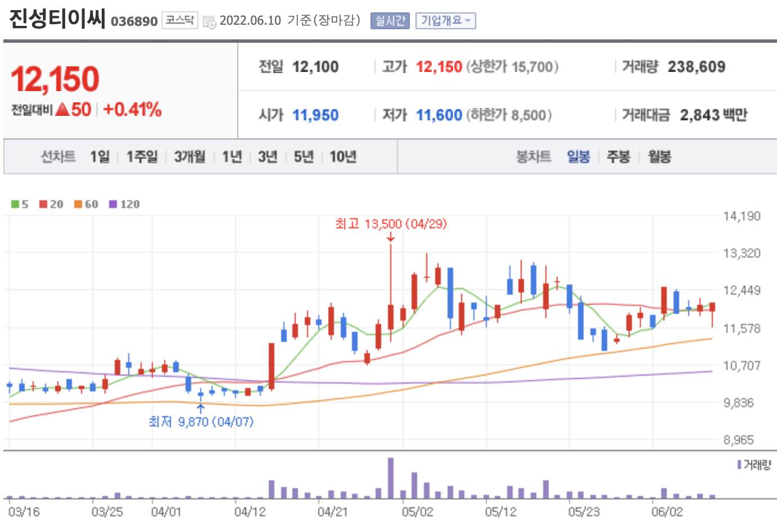Click the stock name 진성티이씨

pyautogui.click(x=57, y=19)
